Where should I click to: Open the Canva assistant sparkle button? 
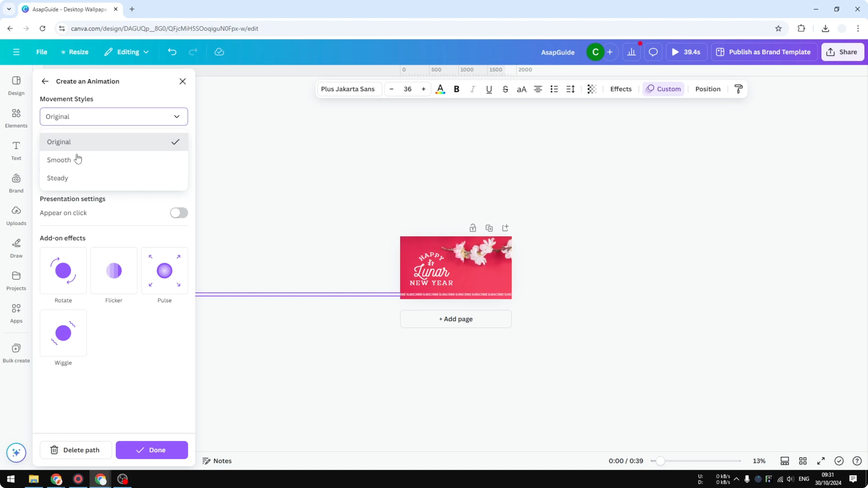tap(16, 453)
